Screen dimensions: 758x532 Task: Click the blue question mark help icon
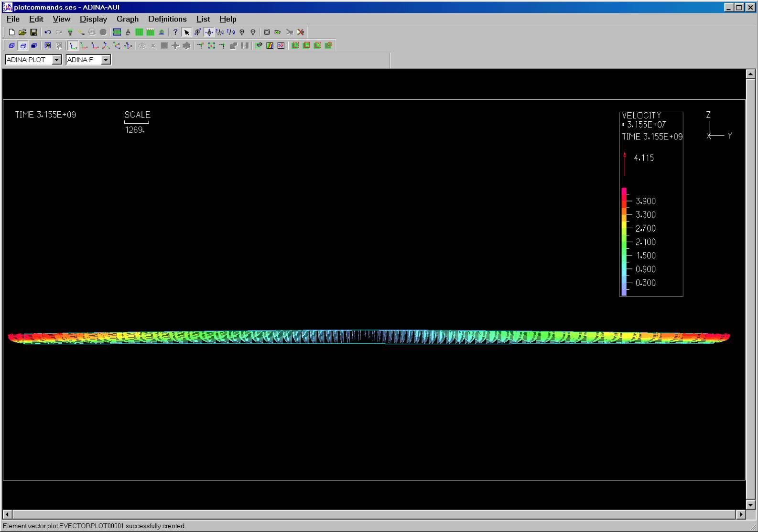pyautogui.click(x=175, y=32)
